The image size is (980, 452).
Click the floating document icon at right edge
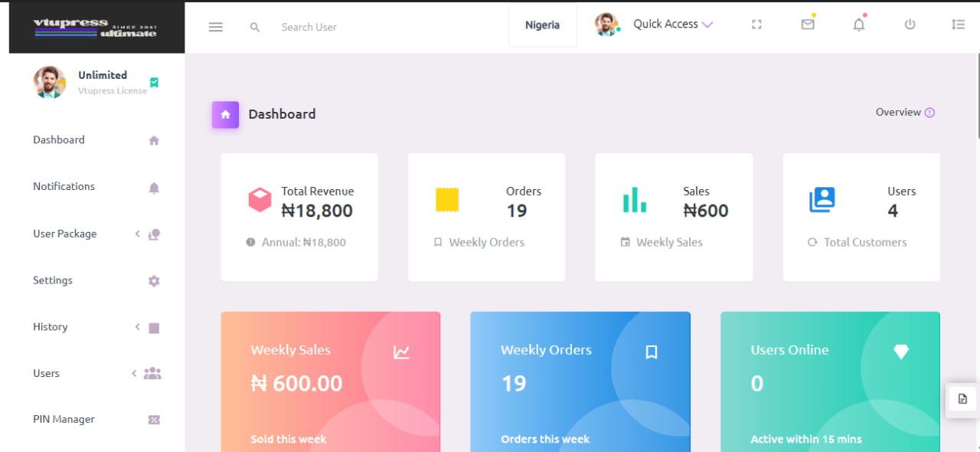962,399
